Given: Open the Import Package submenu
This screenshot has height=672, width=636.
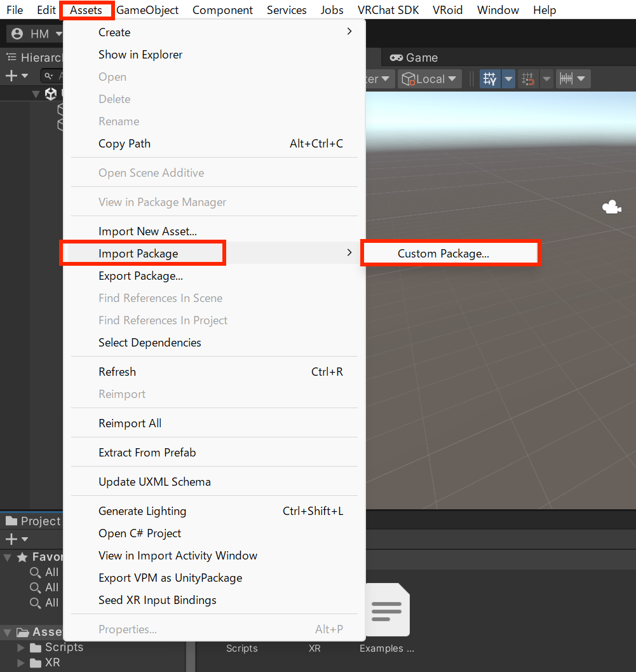Looking at the screenshot, I should click(x=214, y=253).
